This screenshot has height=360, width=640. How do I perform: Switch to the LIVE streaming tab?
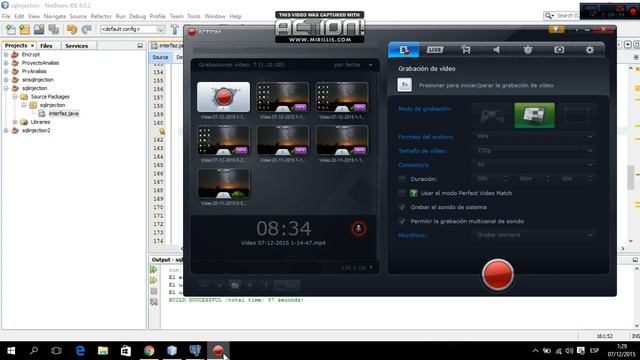435,50
